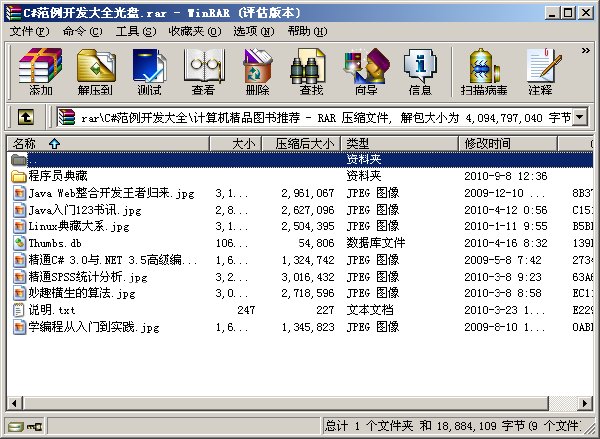Sort by 大小 column header
The width and height of the screenshot is (600, 439).
tap(235, 144)
